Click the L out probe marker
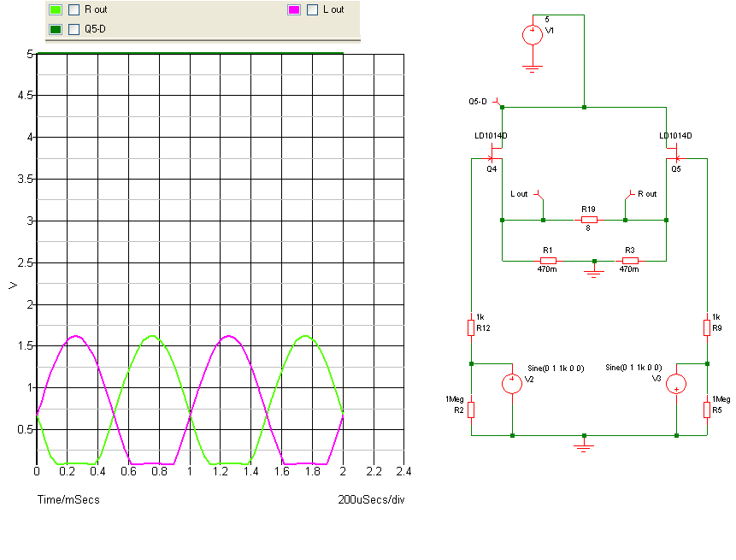The height and width of the screenshot is (560, 736). pos(539,196)
